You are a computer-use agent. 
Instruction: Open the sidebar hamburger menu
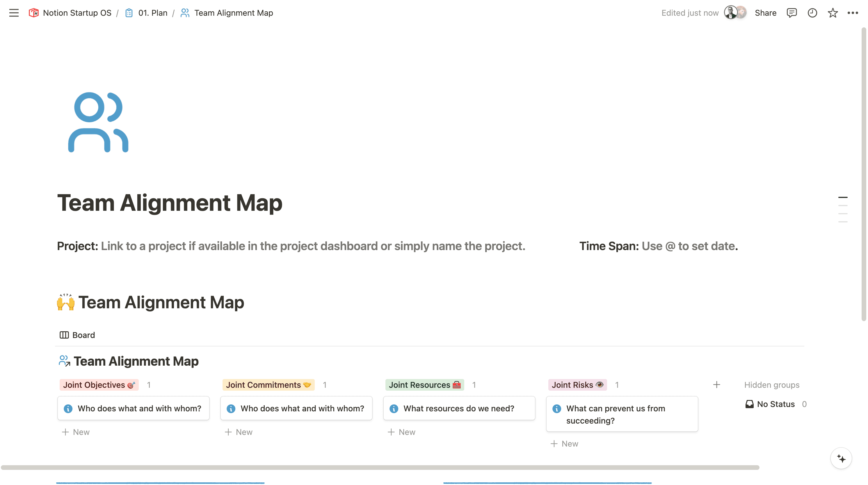point(14,13)
